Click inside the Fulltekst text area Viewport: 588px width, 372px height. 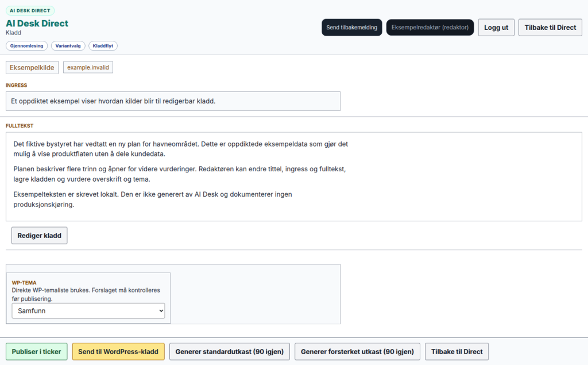point(293,177)
